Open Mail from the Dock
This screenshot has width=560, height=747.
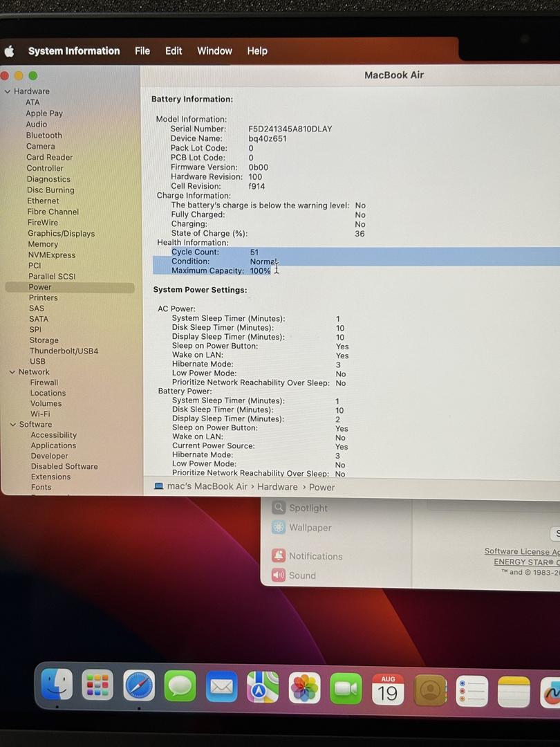[x=221, y=687]
